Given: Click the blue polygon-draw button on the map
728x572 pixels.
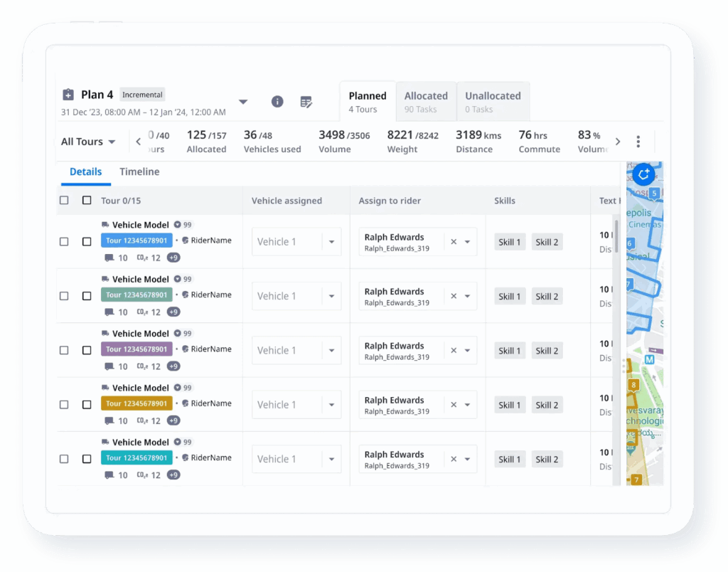Looking at the screenshot, I should coord(642,174).
